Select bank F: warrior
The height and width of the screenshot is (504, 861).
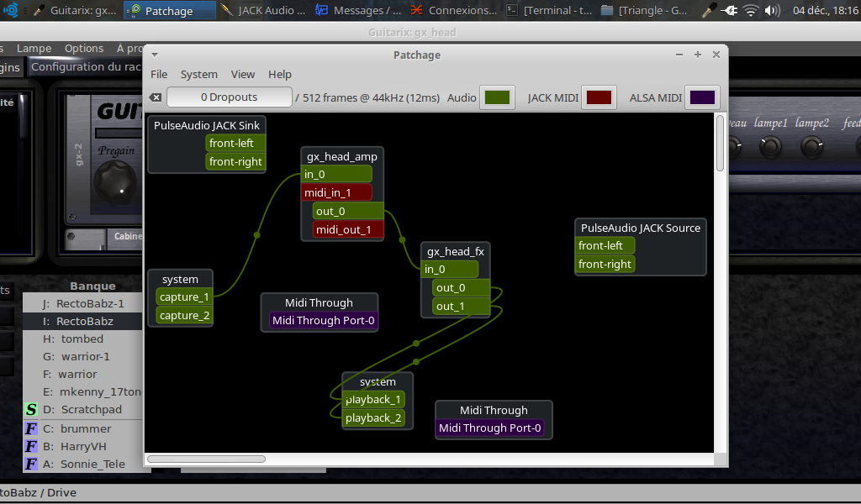click(83, 374)
